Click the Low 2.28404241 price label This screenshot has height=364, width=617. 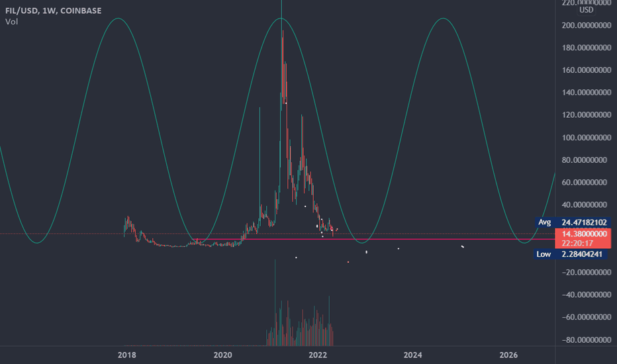[x=570, y=254]
